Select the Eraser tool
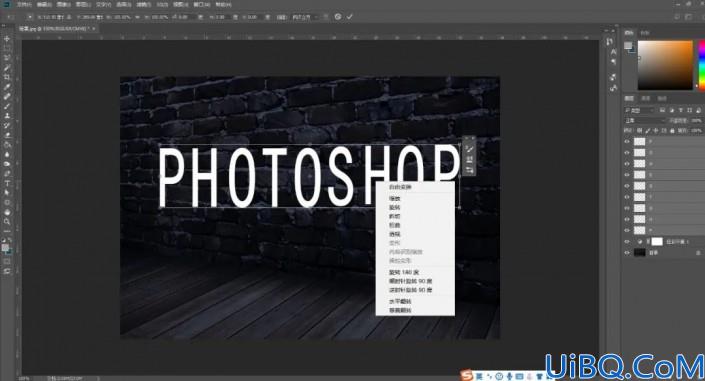The height and width of the screenshot is (381, 705). pyautogui.click(x=7, y=135)
